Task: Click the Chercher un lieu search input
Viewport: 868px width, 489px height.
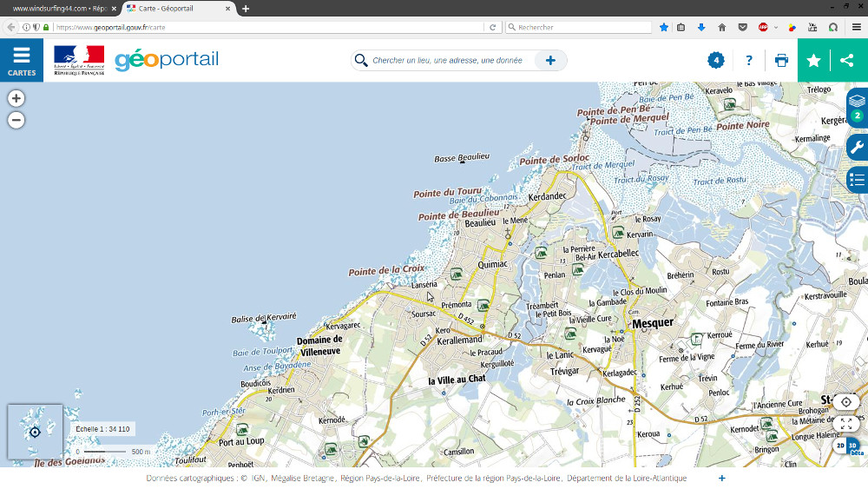Action: coord(447,60)
